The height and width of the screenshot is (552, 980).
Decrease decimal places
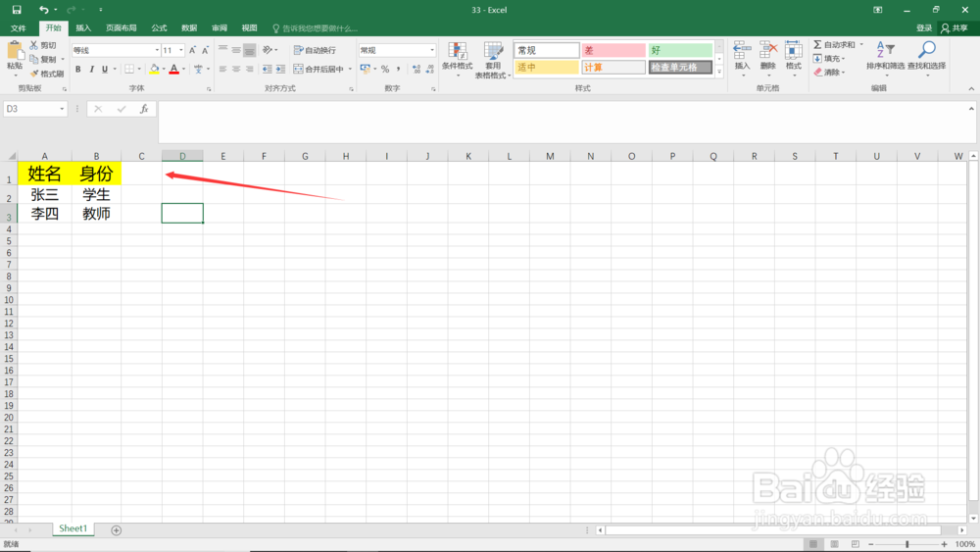click(430, 70)
